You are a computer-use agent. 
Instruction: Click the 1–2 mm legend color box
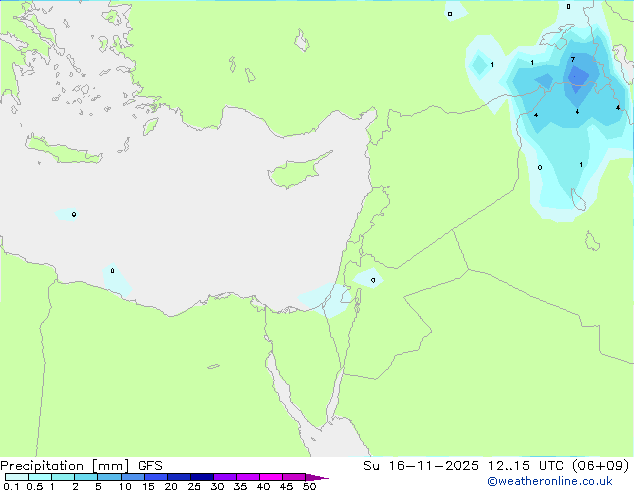(x=63, y=477)
